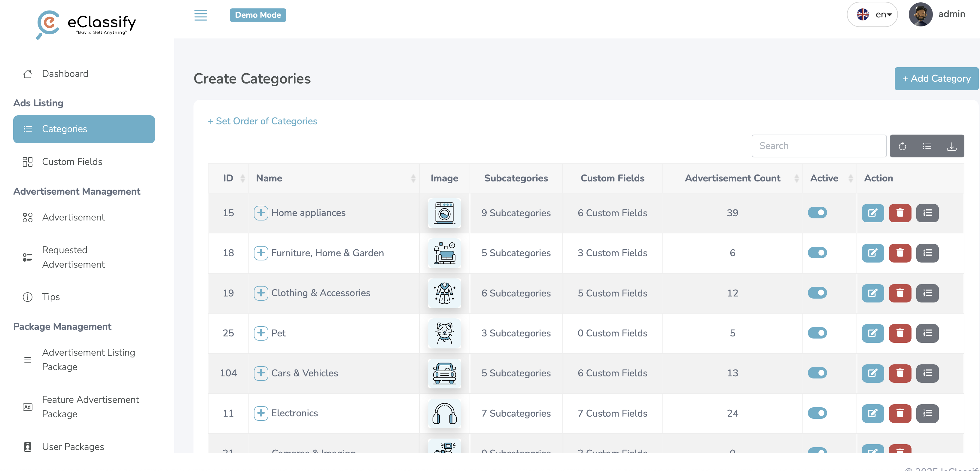
Task: Delete the Electronics category
Action: [900, 413]
